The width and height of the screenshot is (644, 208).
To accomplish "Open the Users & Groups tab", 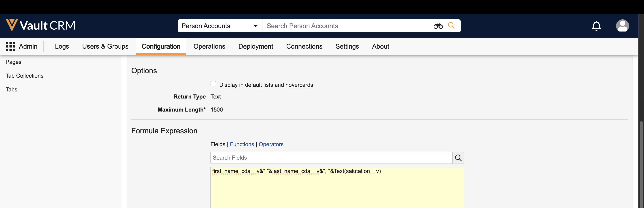I will click(105, 46).
